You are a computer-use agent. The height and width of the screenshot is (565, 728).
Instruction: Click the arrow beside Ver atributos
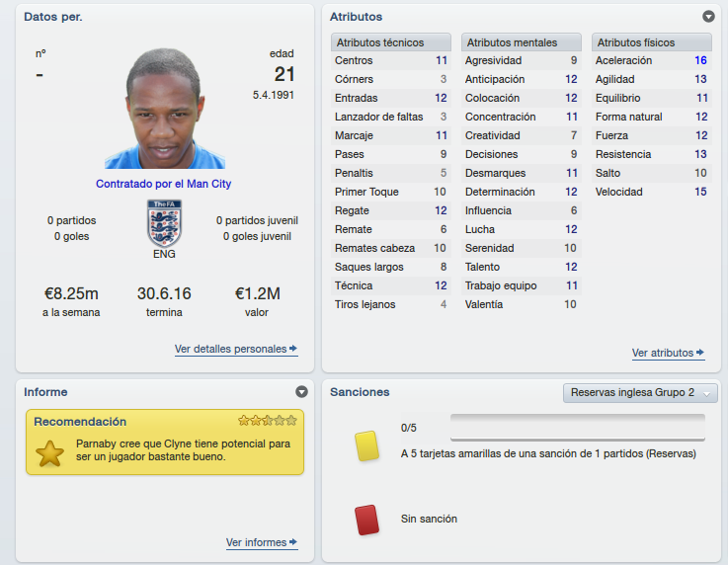pyautogui.click(x=700, y=353)
